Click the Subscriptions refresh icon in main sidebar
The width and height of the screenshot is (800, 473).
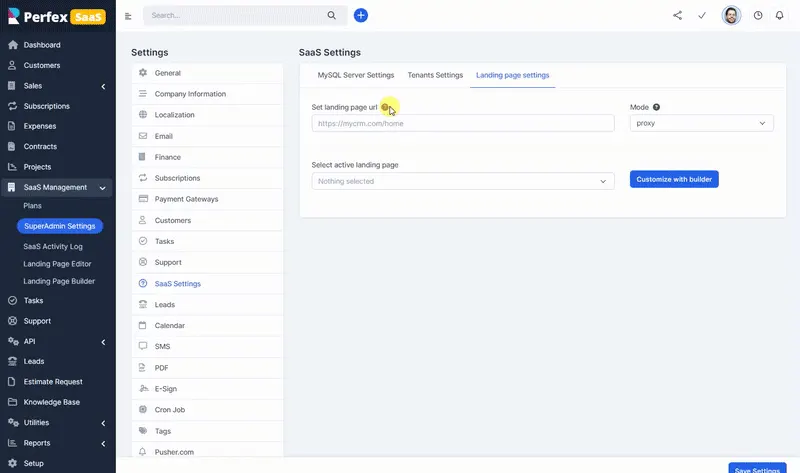coord(12,106)
